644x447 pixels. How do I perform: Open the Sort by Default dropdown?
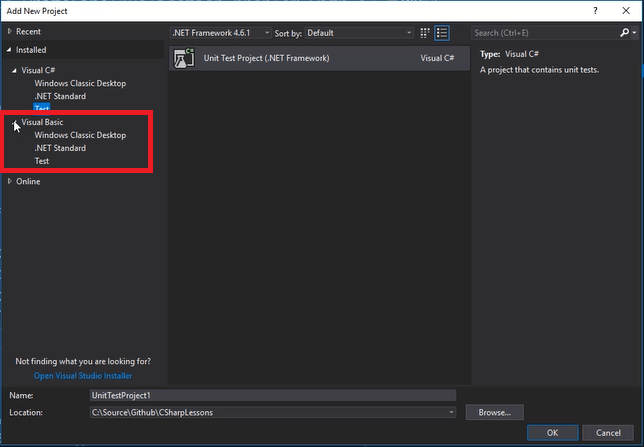[359, 33]
